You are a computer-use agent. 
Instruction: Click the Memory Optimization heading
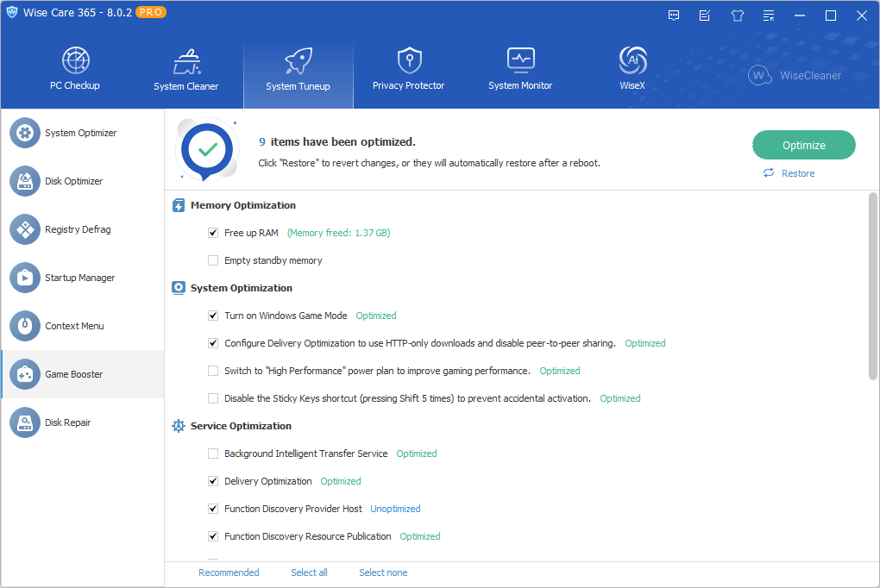coord(243,205)
